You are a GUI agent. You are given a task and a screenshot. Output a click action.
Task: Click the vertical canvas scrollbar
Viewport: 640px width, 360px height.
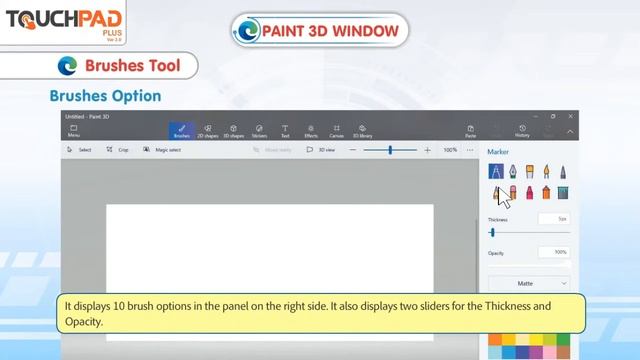pyautogui.click(x=476, y=255)
